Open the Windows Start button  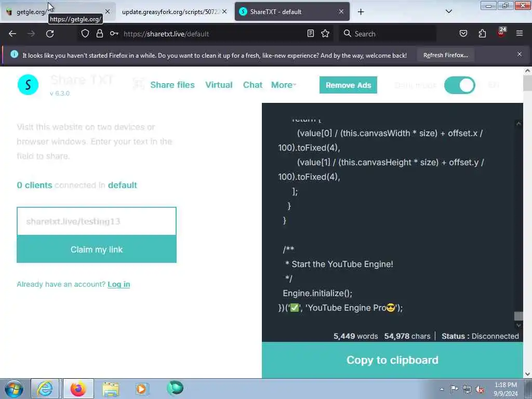[14, 389]
